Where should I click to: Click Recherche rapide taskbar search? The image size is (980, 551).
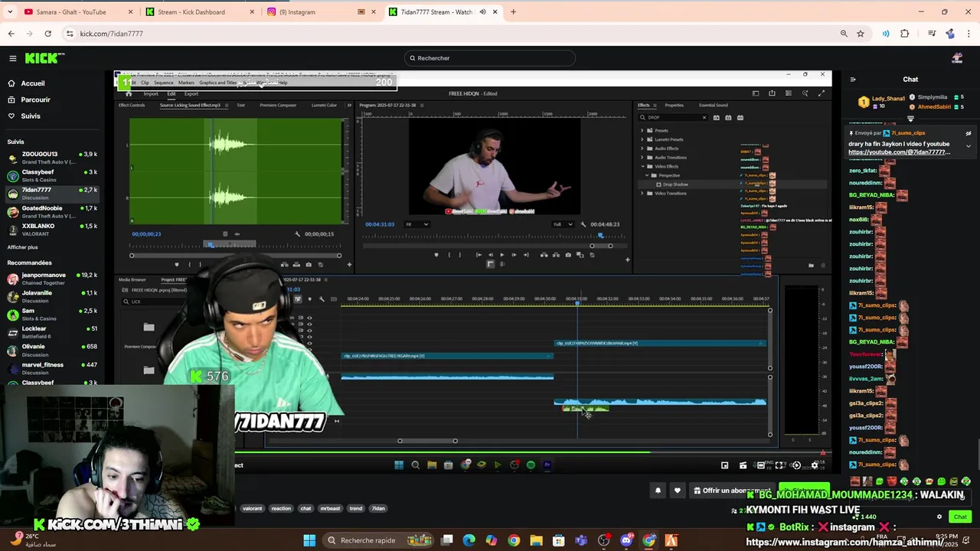point(379,540)
